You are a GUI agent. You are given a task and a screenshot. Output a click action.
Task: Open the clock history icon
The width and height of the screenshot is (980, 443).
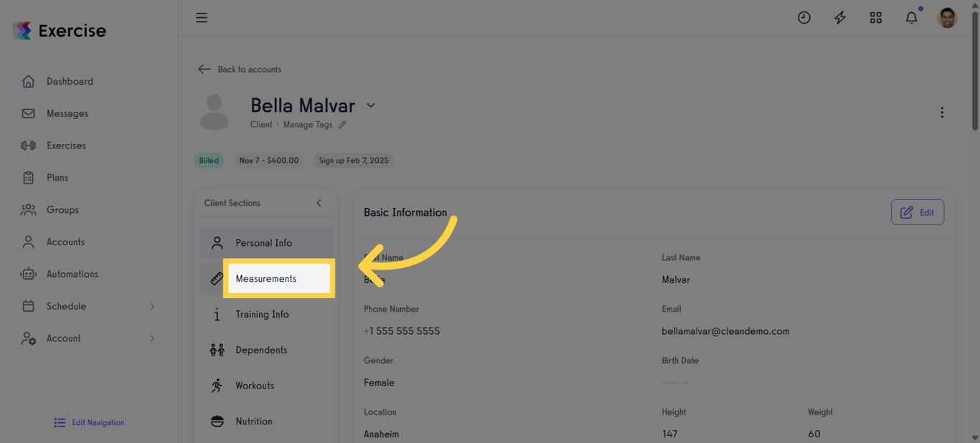[x=804, y=18]
